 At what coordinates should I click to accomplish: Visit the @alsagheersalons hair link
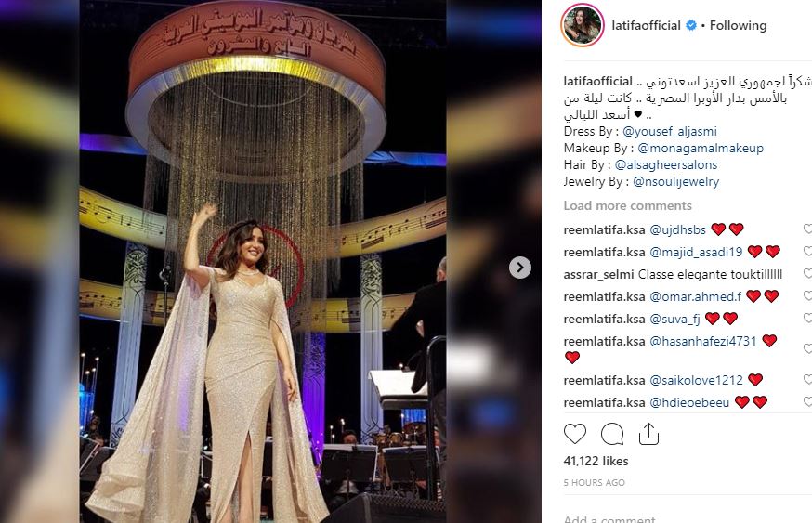[x=666, y=164]
